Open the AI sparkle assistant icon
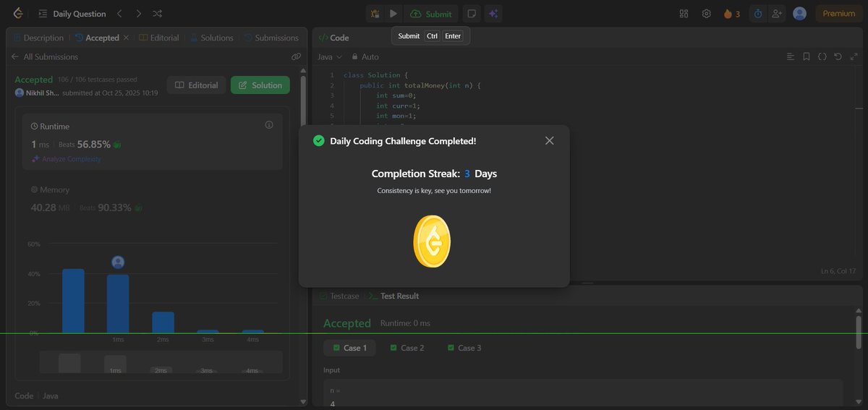 click(x=493, y=14)
